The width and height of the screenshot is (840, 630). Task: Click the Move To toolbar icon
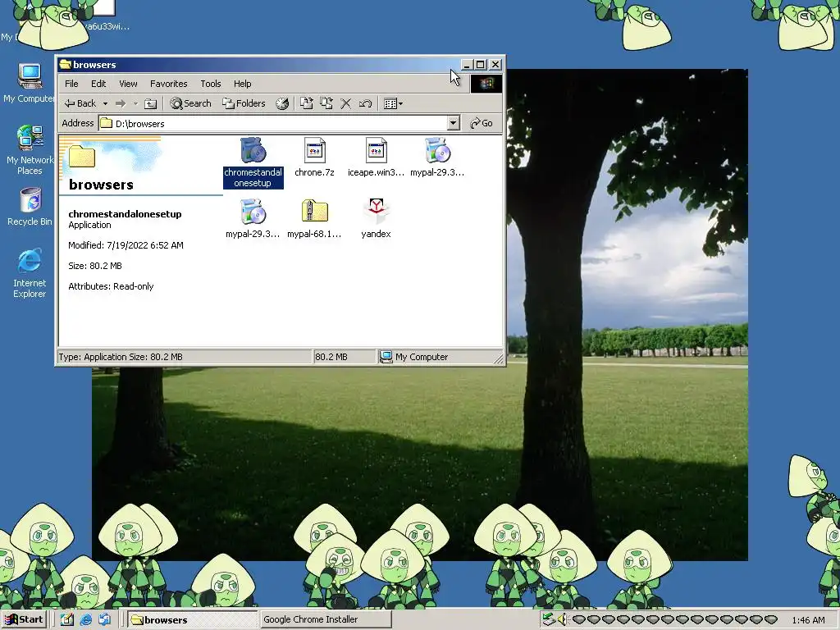pyautogui.click(x=307, y=103)
